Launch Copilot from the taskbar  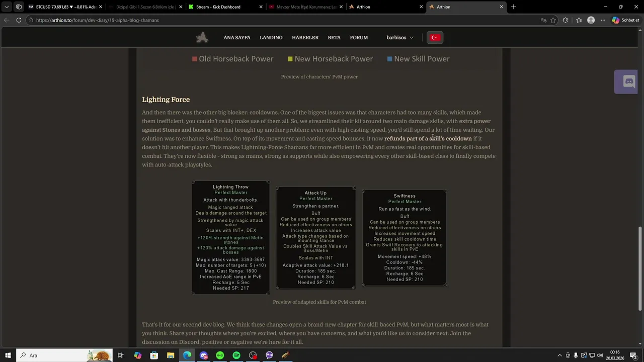pyautogui.click(x=137, y=355)
